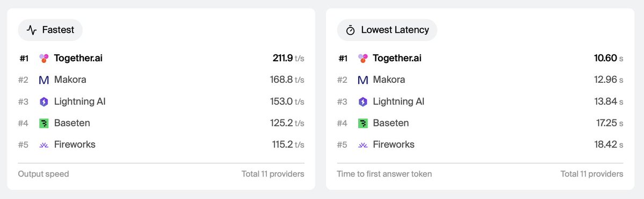
Task: Click Baseten logo in Lowest Latency card
Action: 363,123
